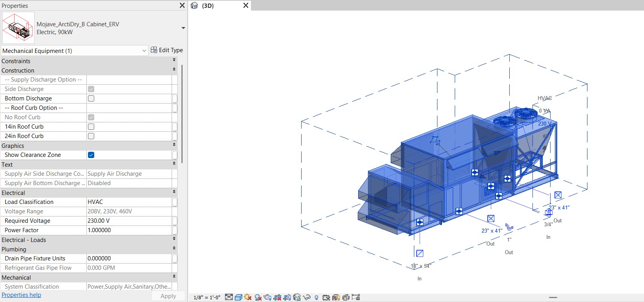Screen dimensions: 644x302
Task: Click the HVAC label in the 3D view
Action: (x=545, y=98)
